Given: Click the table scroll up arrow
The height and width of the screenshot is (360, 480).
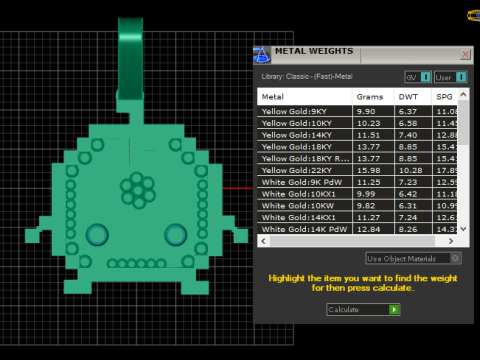Looking at the screenshot, I should 463,95.
